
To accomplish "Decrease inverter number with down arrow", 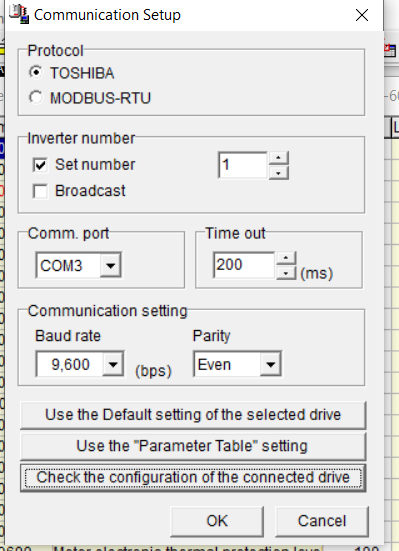I will coord(278,173).
